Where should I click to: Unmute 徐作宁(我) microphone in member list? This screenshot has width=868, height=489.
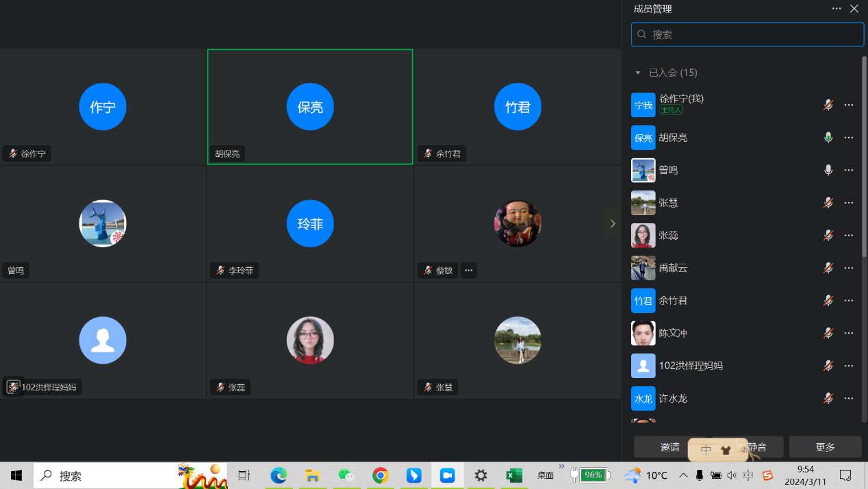pos(828,105)
